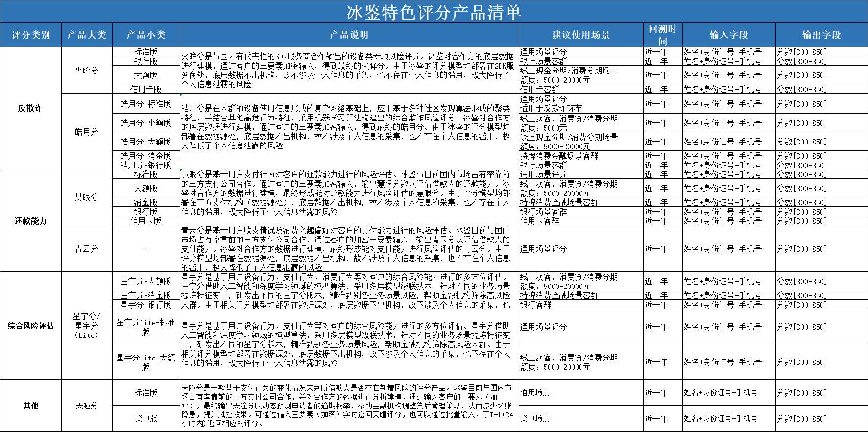
Task: Click 线上现金分期 scenario in the 皓月分-大额版 row
Action: click(x=581, y=142)
